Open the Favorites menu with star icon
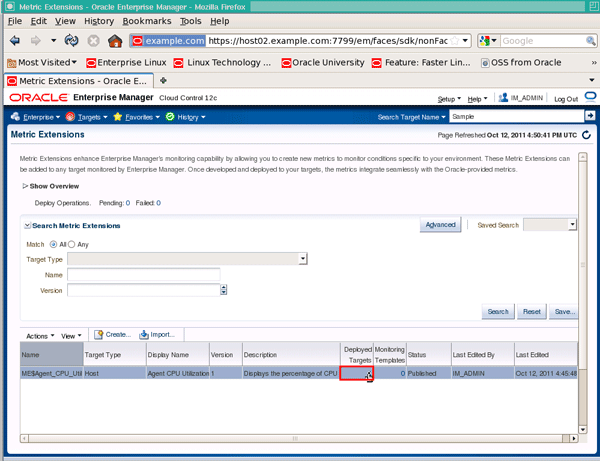The image size is (600, 461). 136,117
